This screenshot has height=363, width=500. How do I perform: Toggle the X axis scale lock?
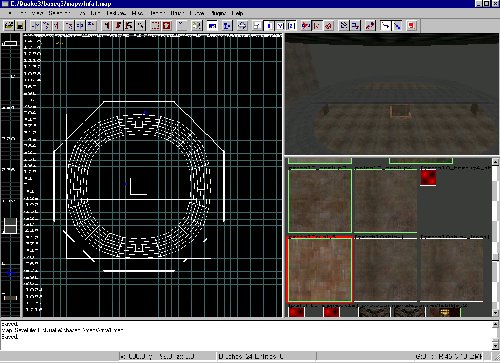pos(269,26)
